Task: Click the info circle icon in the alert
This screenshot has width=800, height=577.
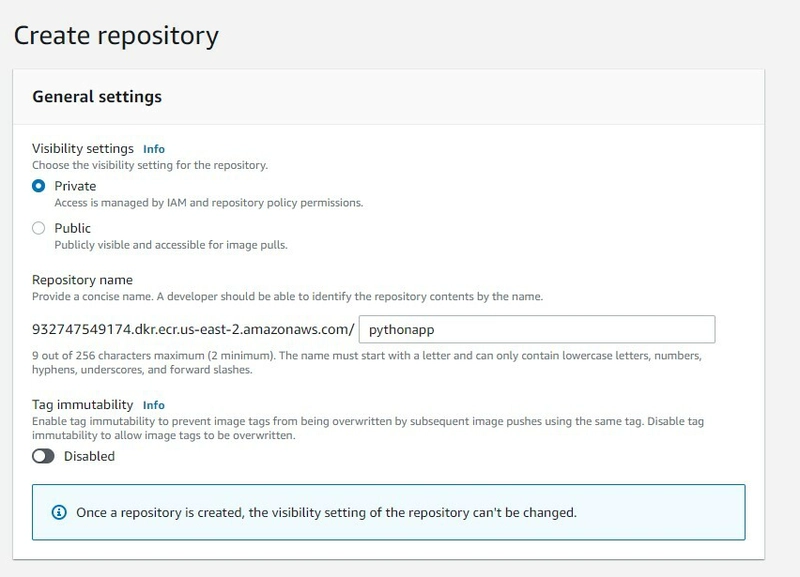Action: point(59,512)
